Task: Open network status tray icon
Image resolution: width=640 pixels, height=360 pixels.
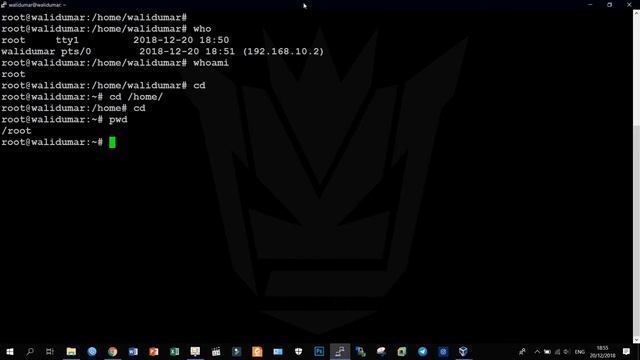Action: click(557, 351)
